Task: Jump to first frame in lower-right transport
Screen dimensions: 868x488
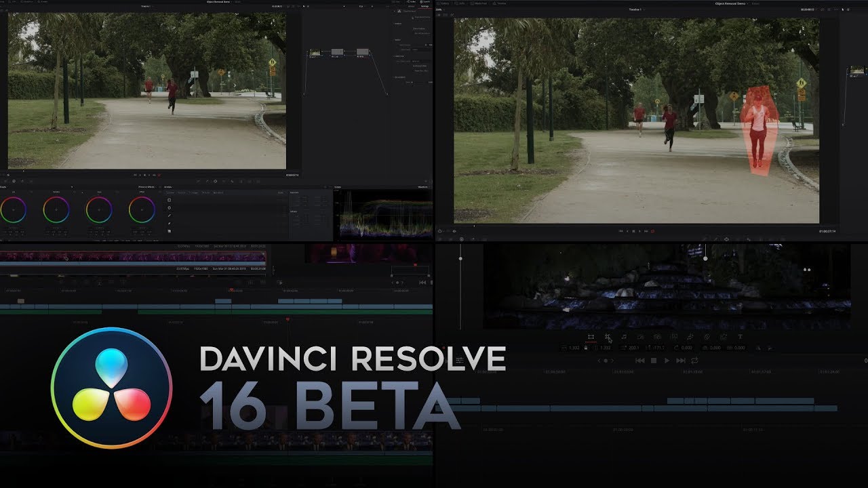Action: point(639,361)
